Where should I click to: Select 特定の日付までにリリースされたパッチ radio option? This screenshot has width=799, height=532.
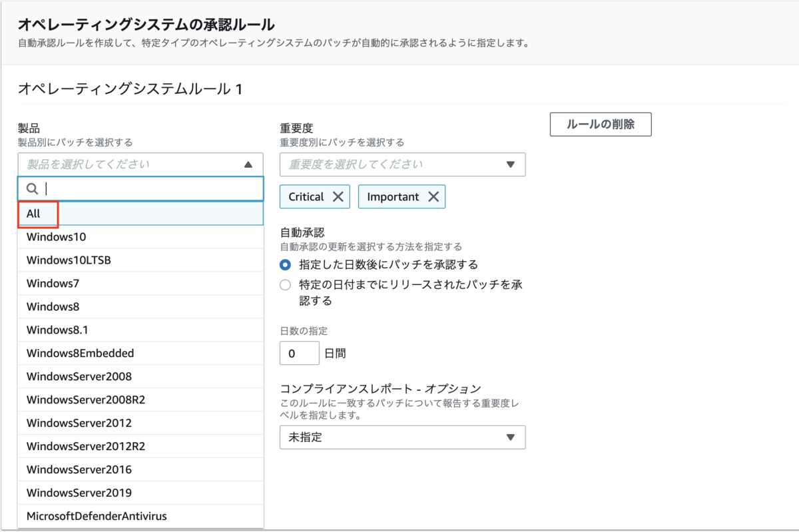[286, 284]
